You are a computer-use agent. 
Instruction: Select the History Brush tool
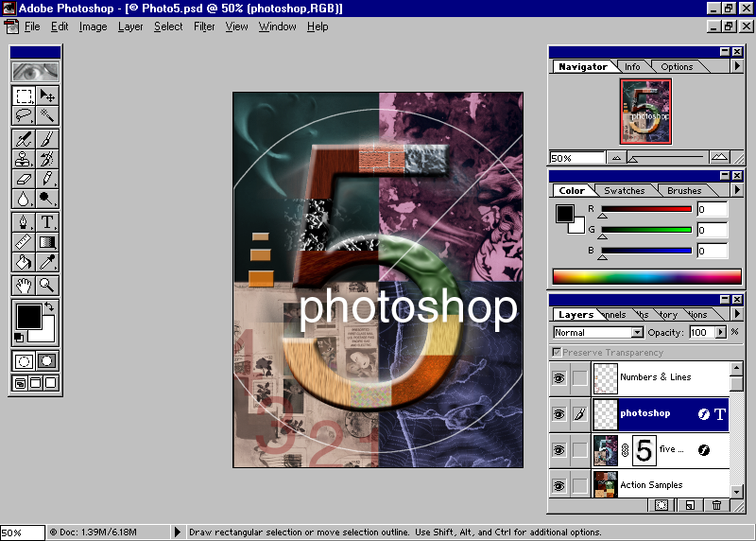tap(47, 159)
